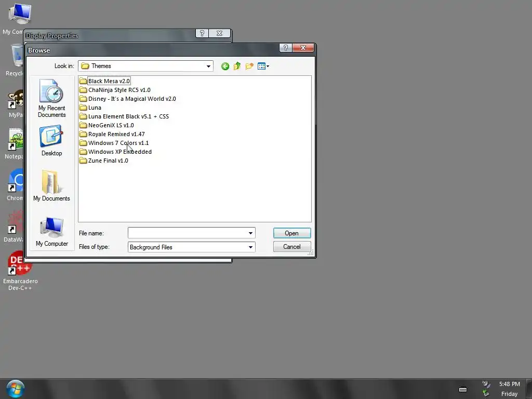
Task: Open the Windows Start orb
Action: click(15, 389)
